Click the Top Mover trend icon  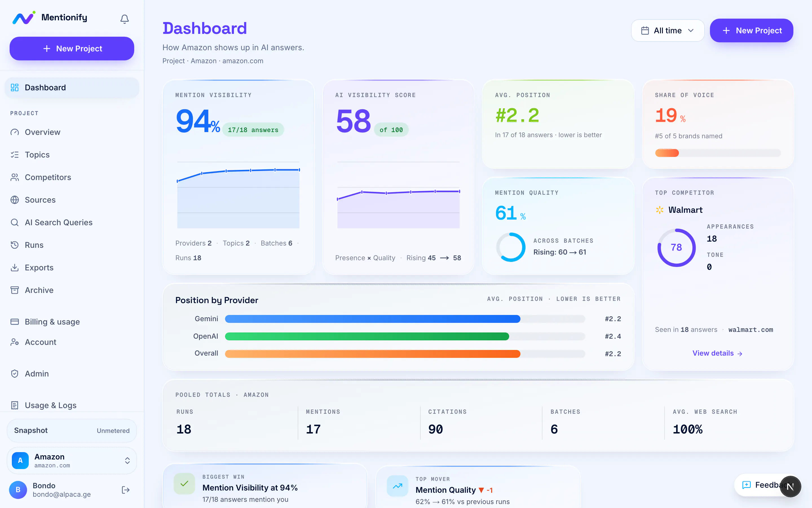pos(398,486)
